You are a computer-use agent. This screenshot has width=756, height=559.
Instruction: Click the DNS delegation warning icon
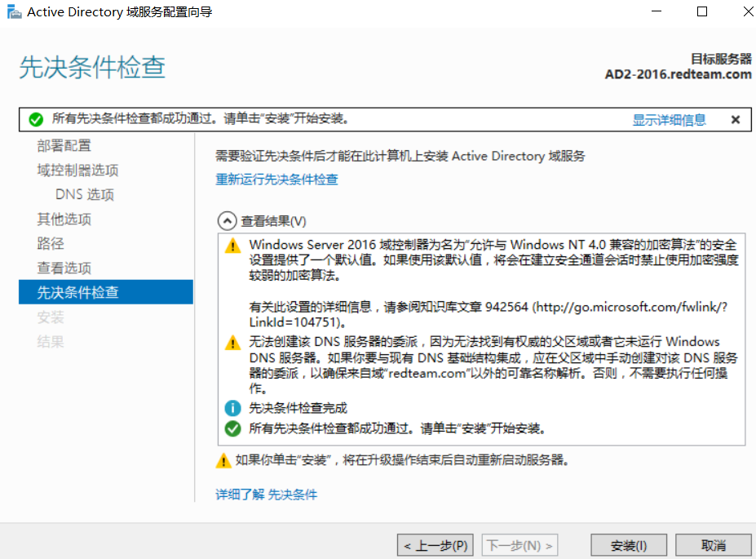(x=233, y=343)
